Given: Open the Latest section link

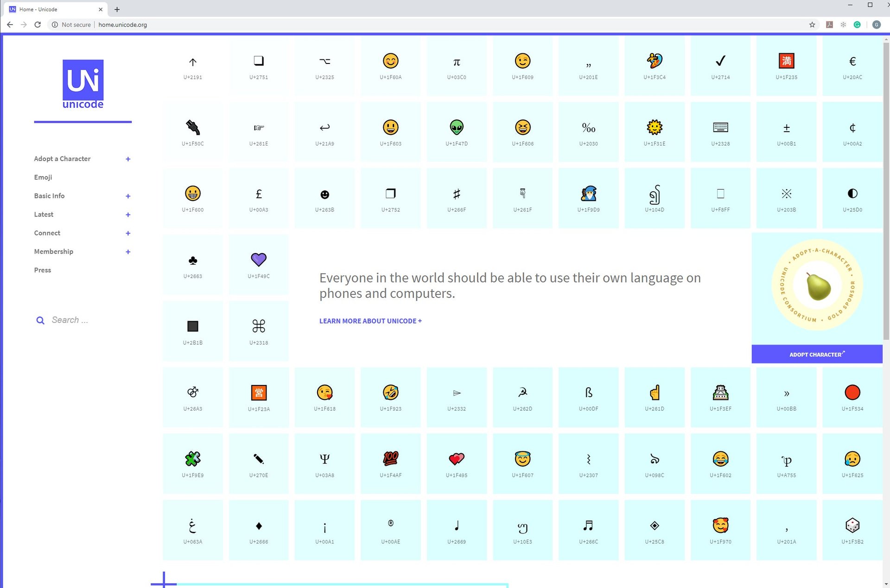Looking at the screenshot, I should 44,214.
